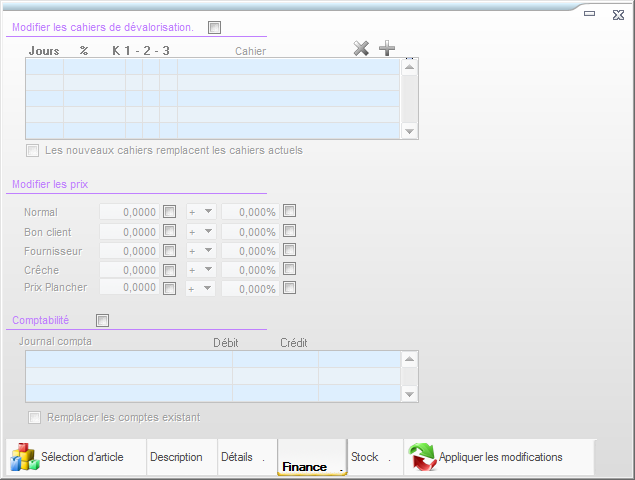
Task: Tick the Bon client percentage checkbox
Action: click(x=289, y=231)
